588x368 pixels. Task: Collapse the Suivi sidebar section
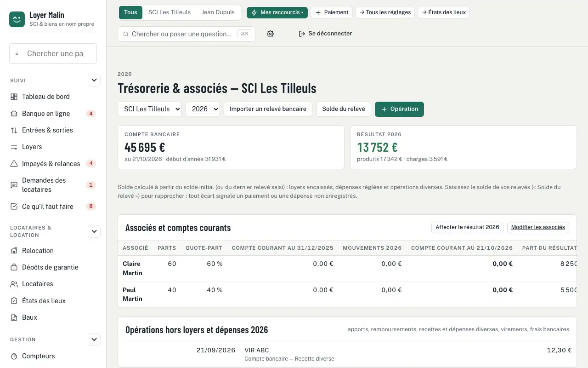click(x=94, y=80)
